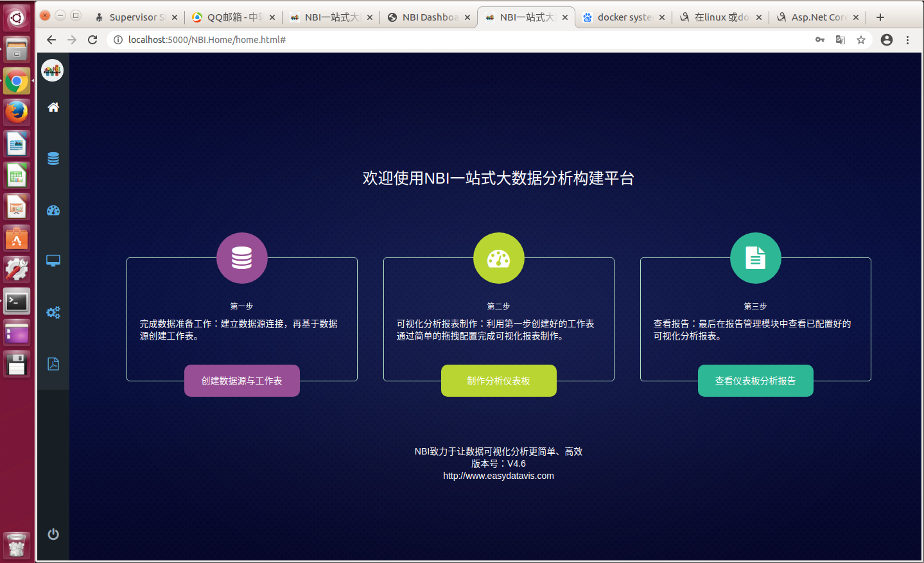
Task: Click the purple database circle icon
Action: point(242,258)
